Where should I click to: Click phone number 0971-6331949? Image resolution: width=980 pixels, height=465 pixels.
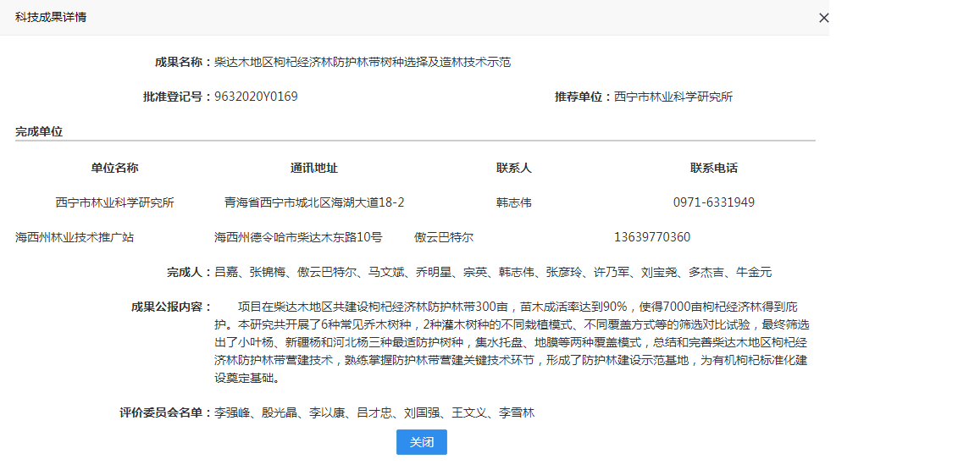tap(714, 202)
